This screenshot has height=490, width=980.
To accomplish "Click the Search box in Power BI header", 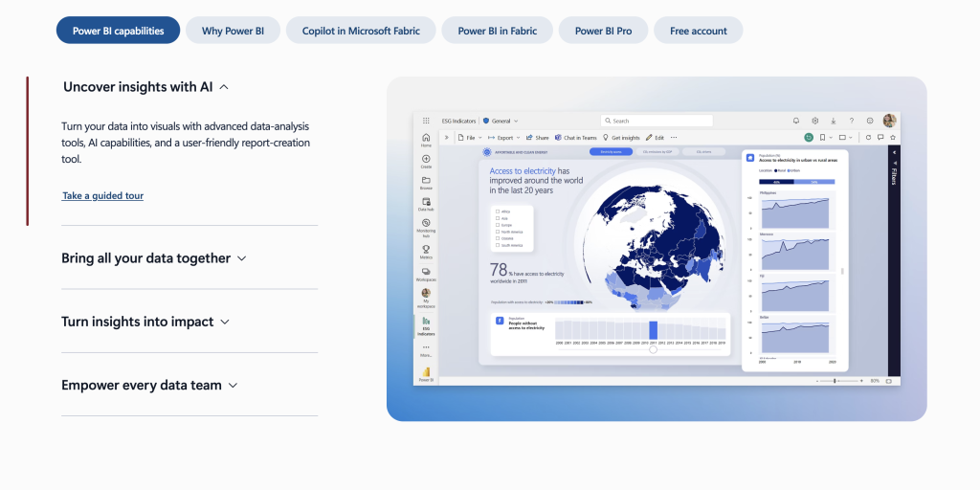I will [657, 121].
